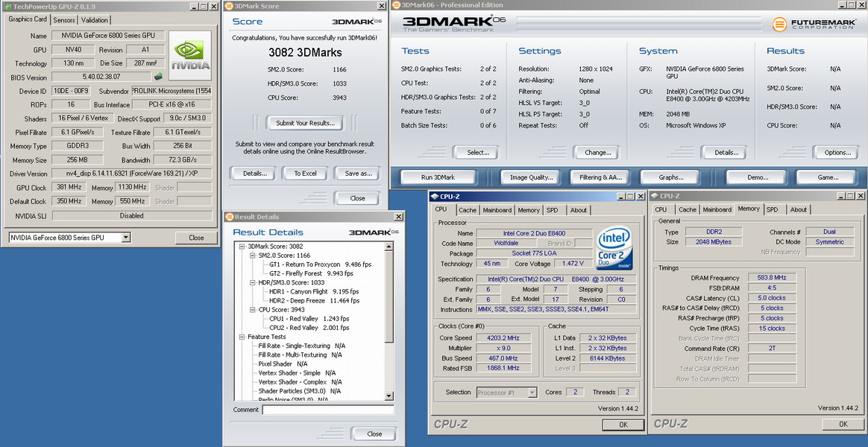Switch to the Validation tab in GPU-Z
Screen dimensions: 868x447
pyautogui.click(x=95, y=20)
